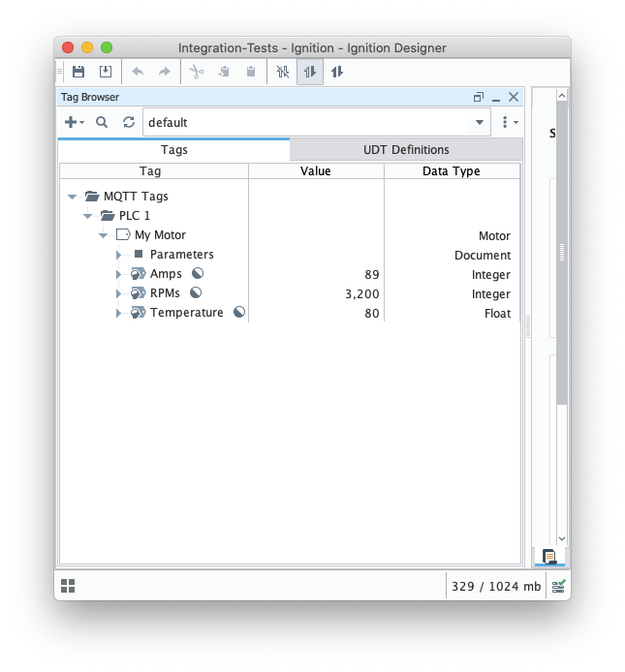Click the Save and Publish toolbar icon
The height and width of the screenshot is (672, 625).
click(106, 72)
